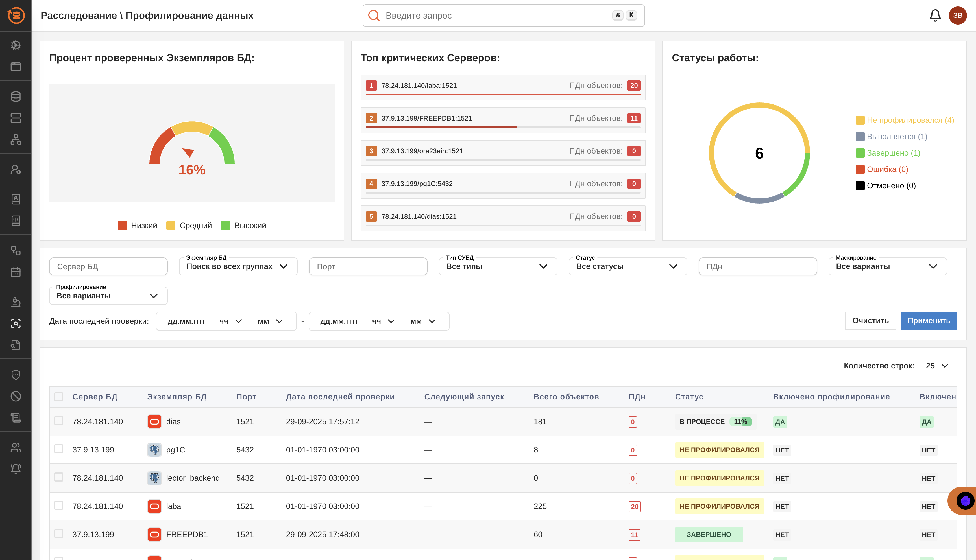Tick the select-all checkbox in table header

(x=59, y=397)
